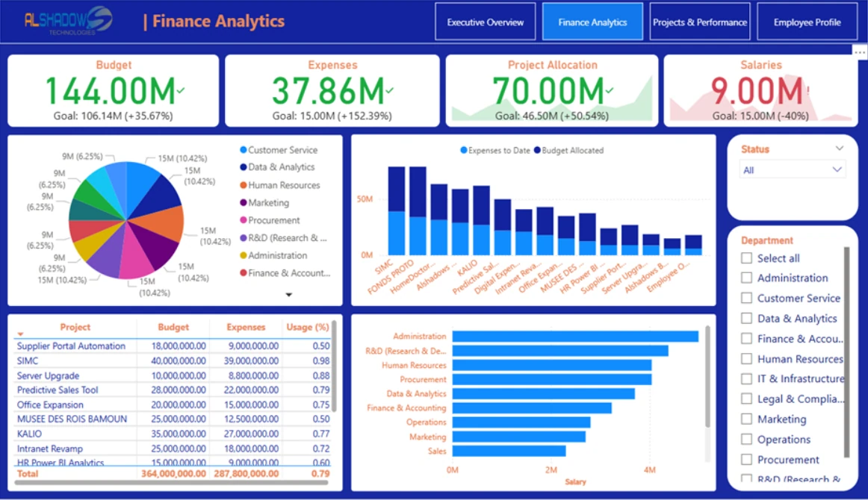Image resolution: width=868 pixels, height=500 pixels.
Task: Sort by Usage (%) column header
Action: pos(308,327)
